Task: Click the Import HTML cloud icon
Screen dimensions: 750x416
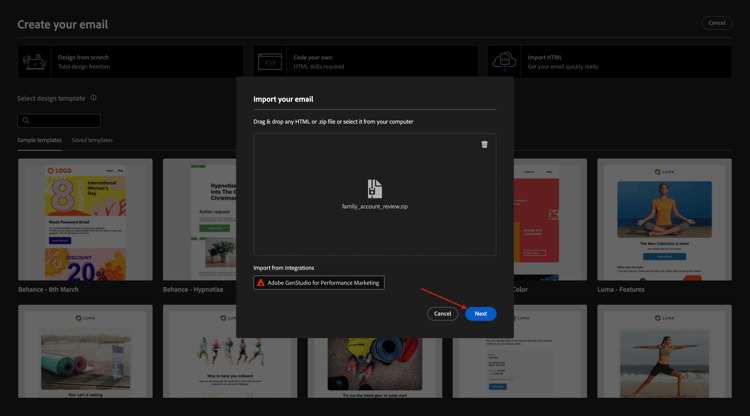Action: [x=504, y=62]
